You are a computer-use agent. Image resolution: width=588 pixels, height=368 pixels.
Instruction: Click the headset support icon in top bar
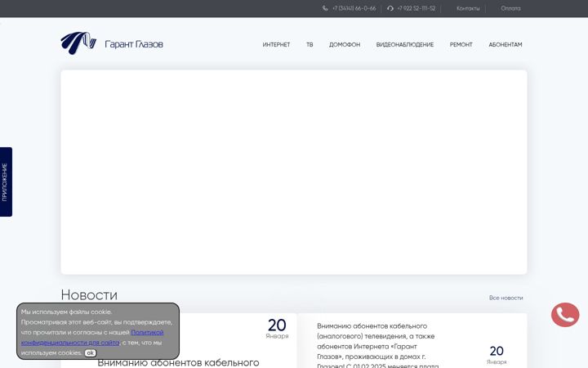(x=390, y=8)
